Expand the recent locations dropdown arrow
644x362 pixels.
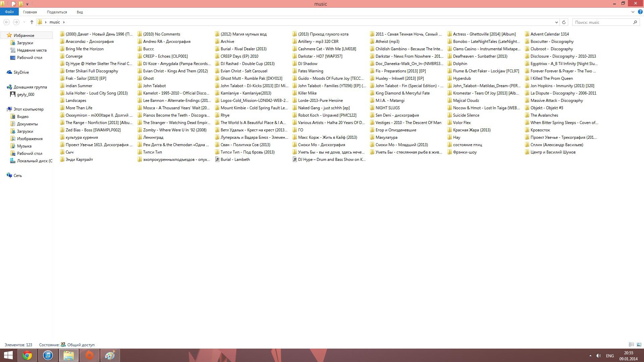click(x=24, y=22)
